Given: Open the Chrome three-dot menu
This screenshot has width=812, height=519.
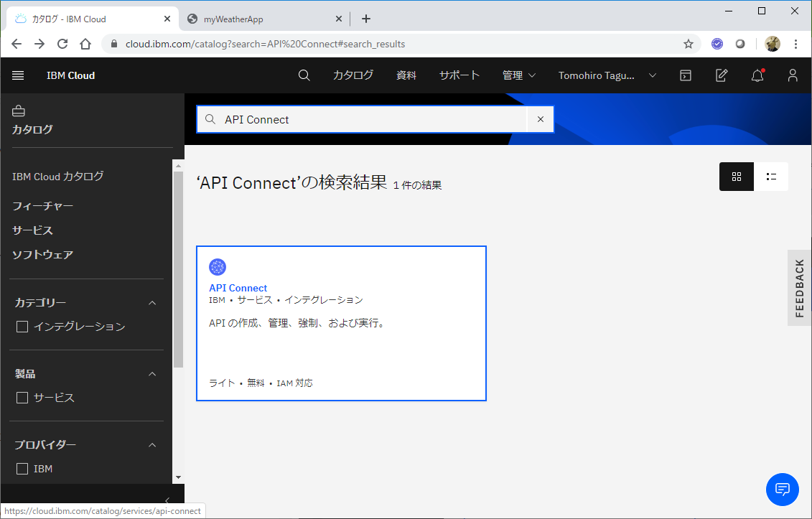Looking at the screenshot, I should point(796,44).
